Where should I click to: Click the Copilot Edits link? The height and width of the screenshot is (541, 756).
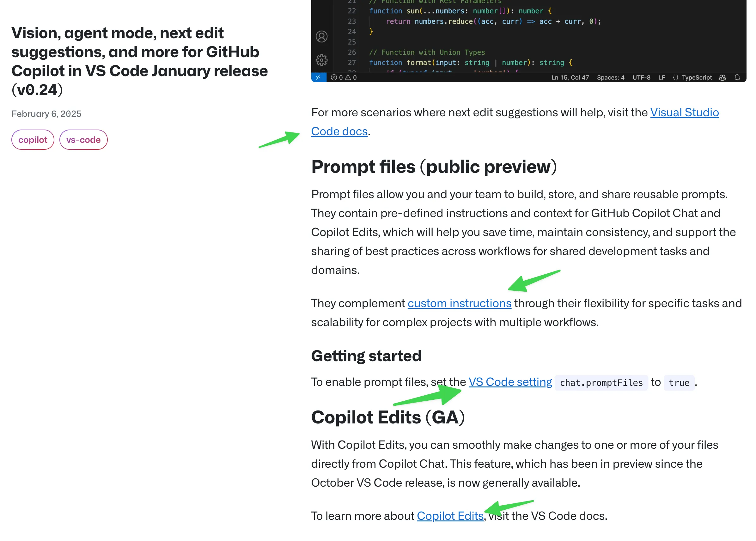click(450, 516)
